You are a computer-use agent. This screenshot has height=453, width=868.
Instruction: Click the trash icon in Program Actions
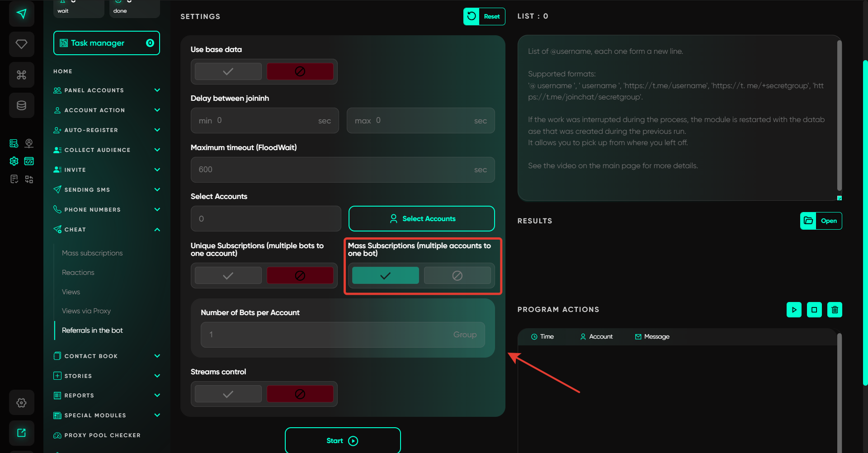point(835,310)
